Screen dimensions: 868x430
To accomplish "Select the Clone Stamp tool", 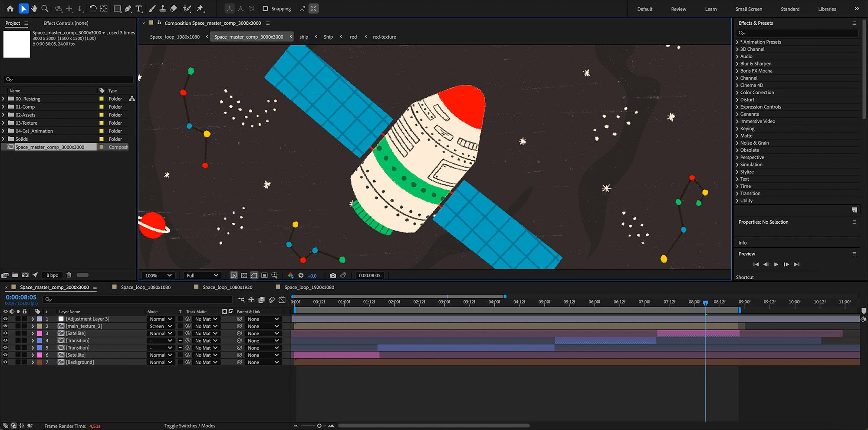I will (162, 9).
